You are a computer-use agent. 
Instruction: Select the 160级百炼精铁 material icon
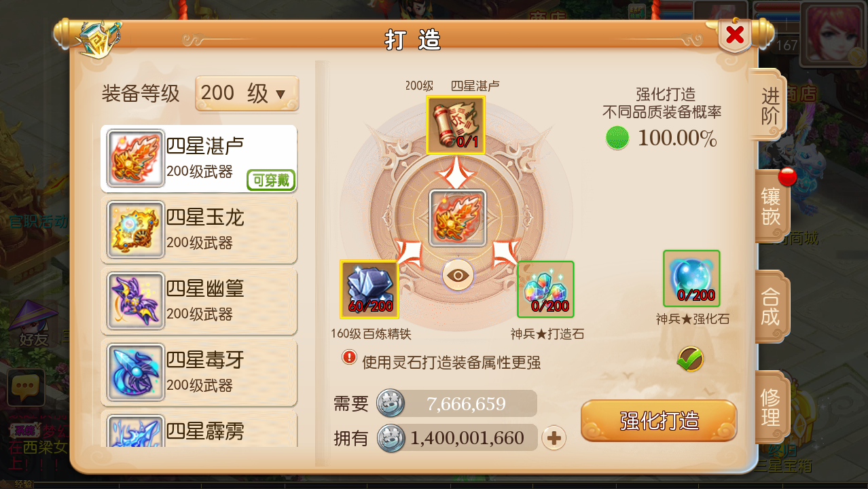coord(369,289)
